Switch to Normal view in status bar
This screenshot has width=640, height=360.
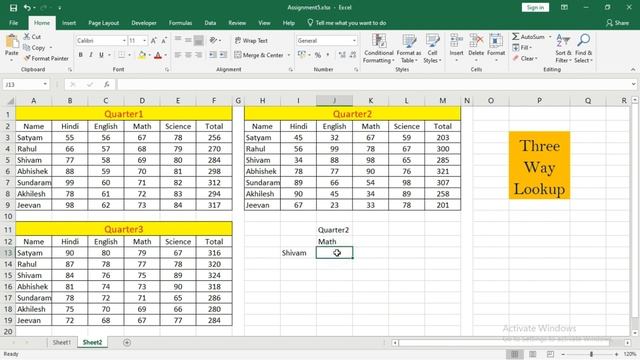[x=515, y=354]
